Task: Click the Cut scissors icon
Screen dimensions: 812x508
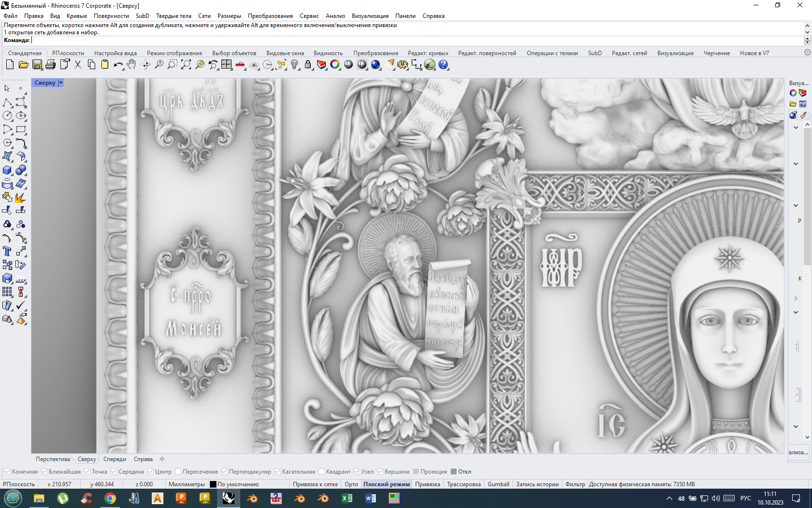Action: click(78, 64)
